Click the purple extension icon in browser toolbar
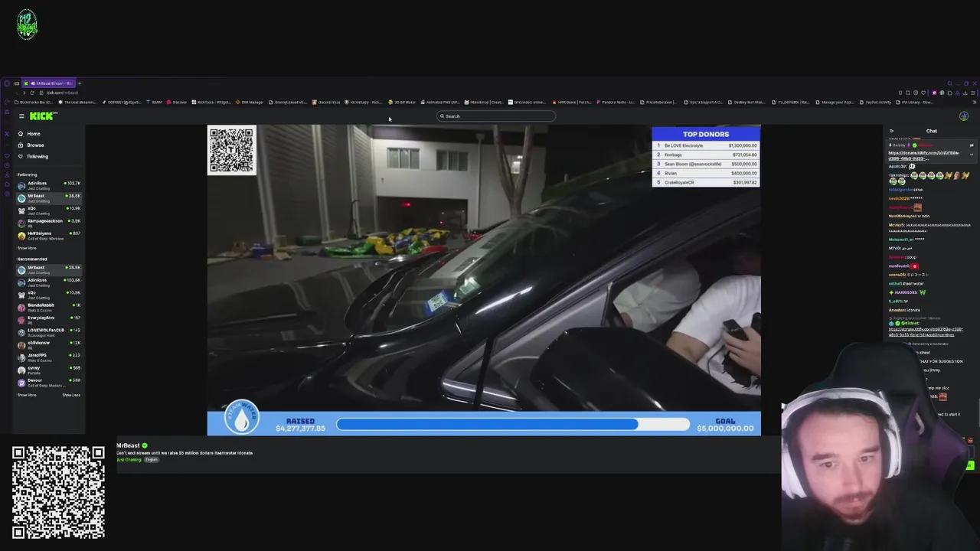Screen dimensions: 980x551 935,93
